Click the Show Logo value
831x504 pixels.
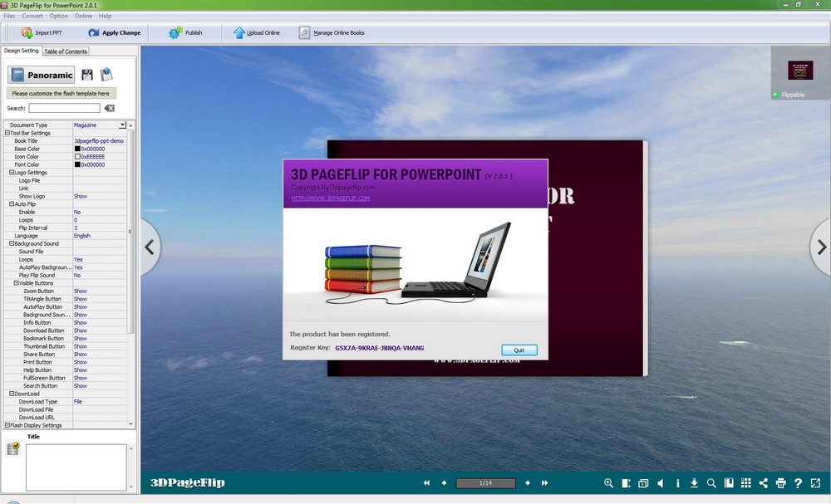coord(81,197)
